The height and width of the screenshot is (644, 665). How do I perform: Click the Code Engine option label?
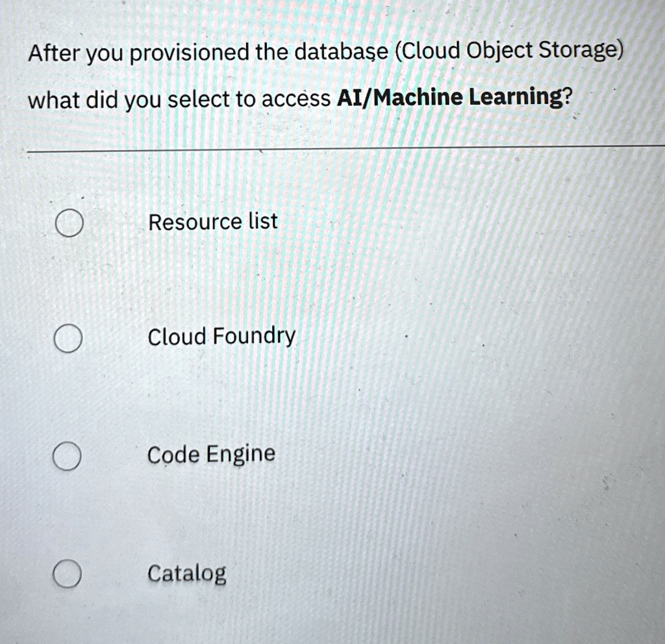[210, 454]
